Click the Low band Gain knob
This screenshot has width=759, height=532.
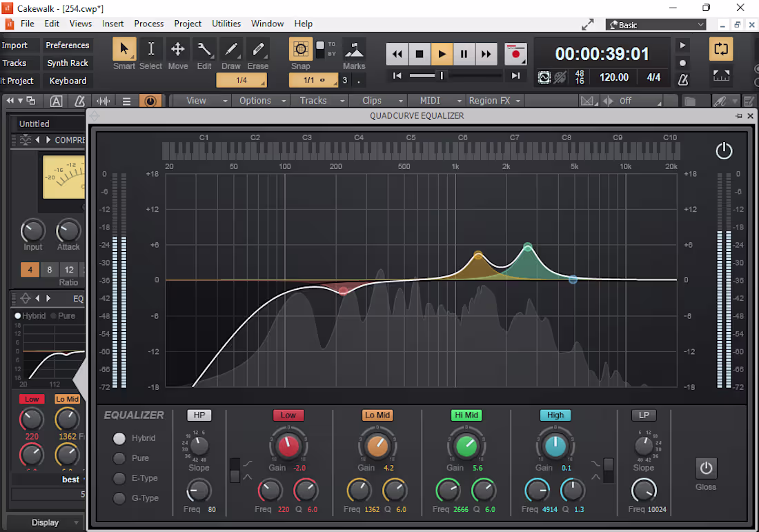click(x=288, y=446)
